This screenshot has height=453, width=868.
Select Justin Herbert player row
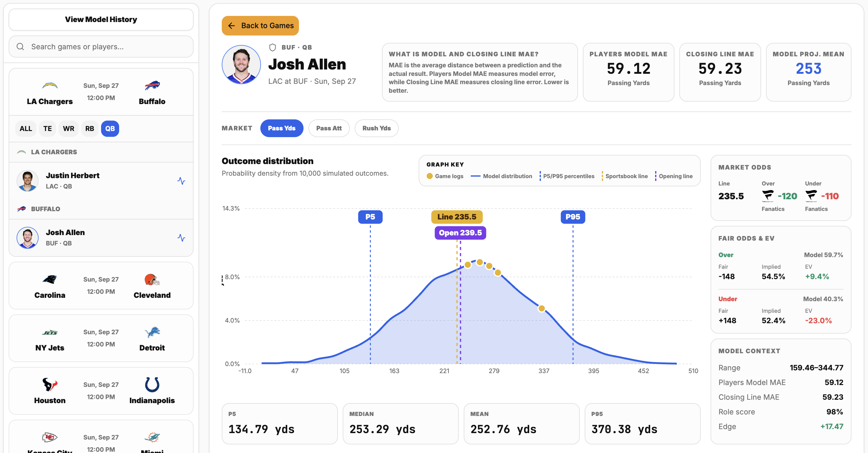[101, 181]
